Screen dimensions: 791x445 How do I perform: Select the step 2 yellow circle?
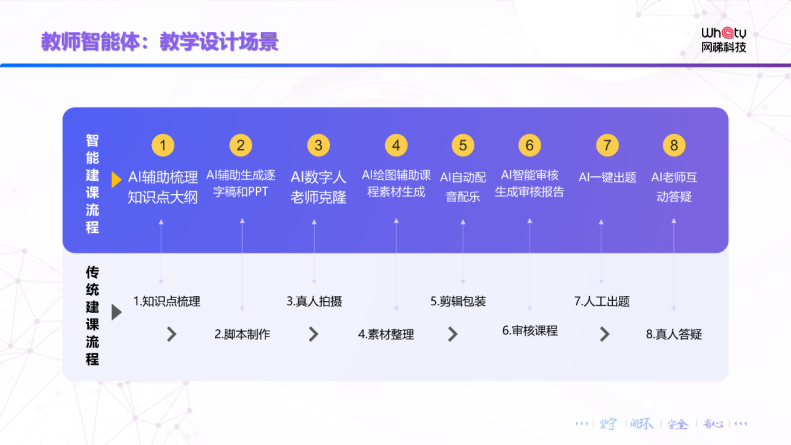click(240, 145)
